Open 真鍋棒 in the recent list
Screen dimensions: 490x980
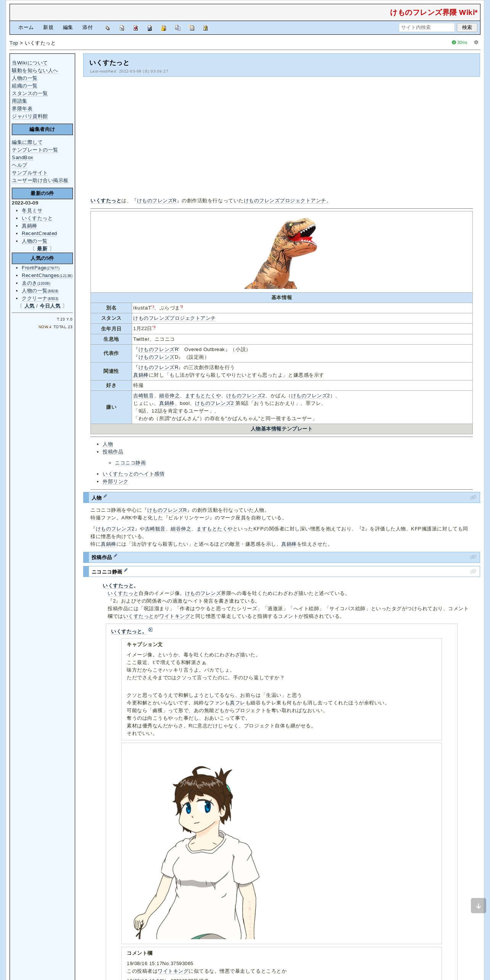click(29, 226)
